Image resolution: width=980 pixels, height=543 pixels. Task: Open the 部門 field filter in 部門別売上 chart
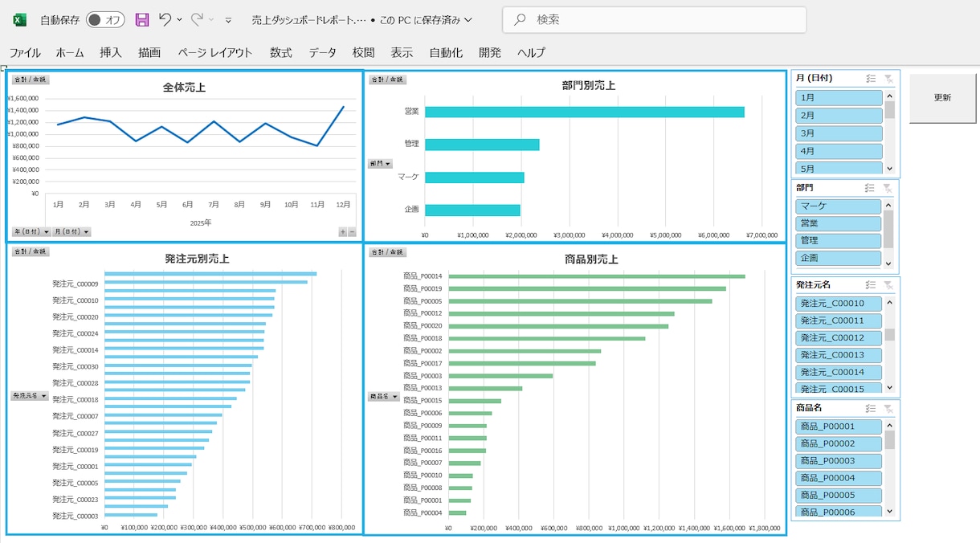click(381, 164)
